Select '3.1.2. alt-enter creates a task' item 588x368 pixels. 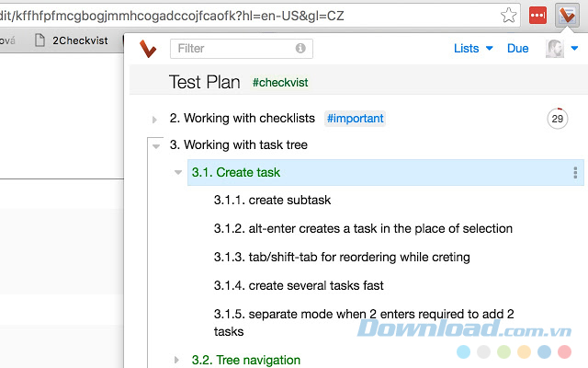pos(363,228)
